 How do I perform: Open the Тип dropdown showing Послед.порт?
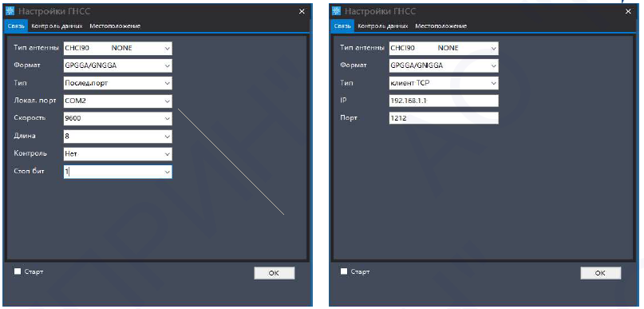click(167, 83)
